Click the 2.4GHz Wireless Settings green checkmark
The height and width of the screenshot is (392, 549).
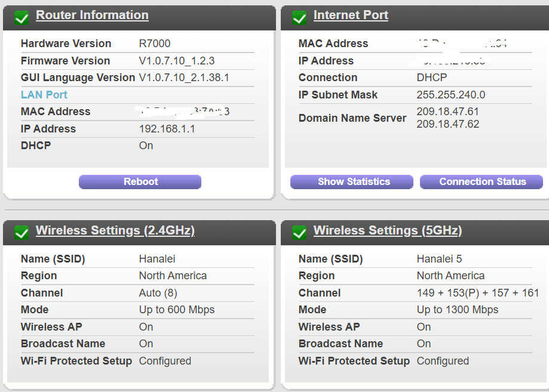(22, 233)
